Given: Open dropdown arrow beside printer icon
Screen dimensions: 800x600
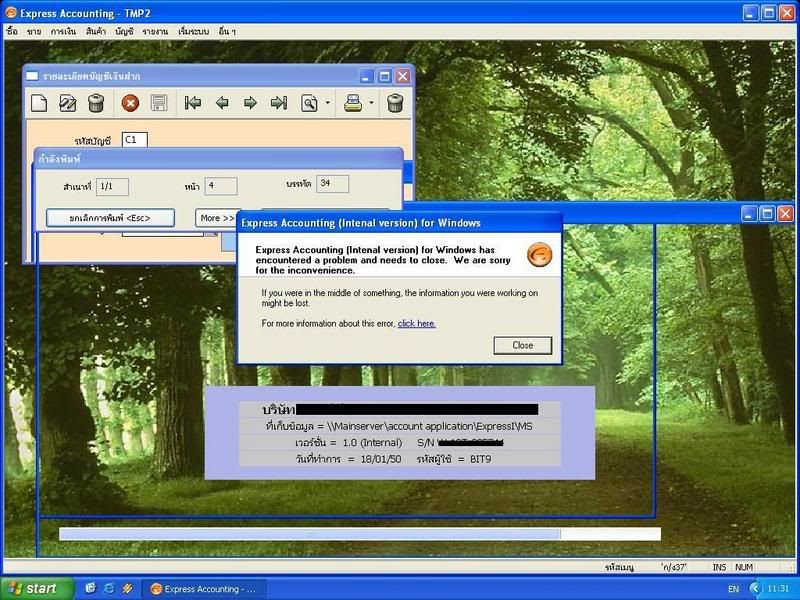Looking at the screenshot, I should 371,103.
